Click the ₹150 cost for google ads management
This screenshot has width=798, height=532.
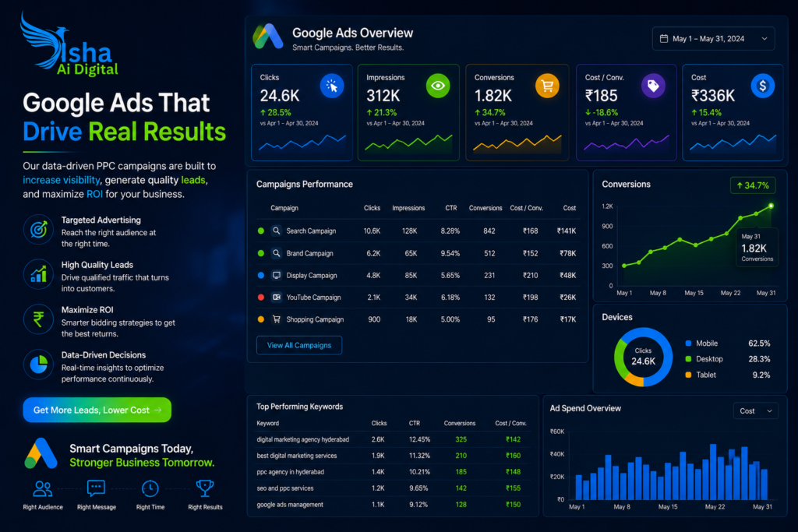513,505
